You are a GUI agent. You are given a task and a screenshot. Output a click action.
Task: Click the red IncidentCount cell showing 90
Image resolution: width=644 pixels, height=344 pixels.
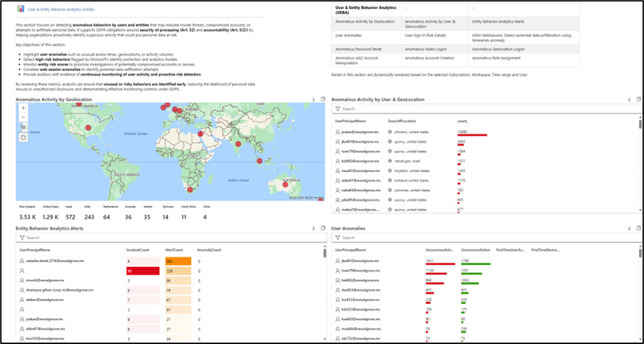click(143, 271)
